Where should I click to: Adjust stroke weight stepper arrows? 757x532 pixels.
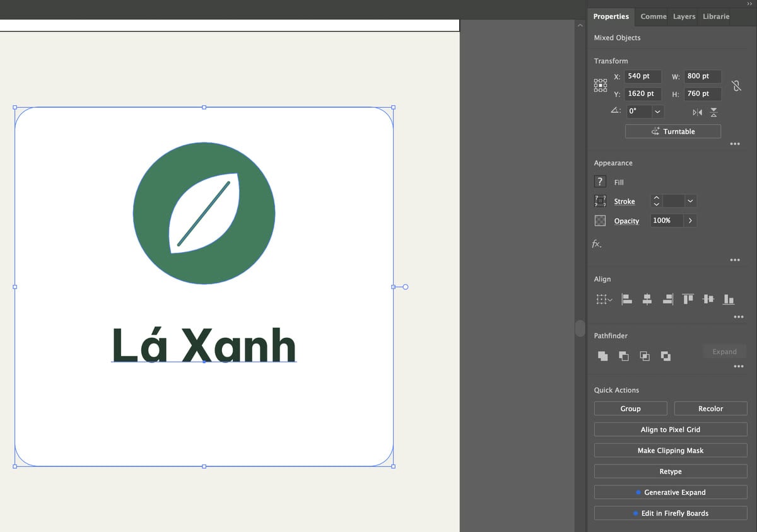(656, 201)
